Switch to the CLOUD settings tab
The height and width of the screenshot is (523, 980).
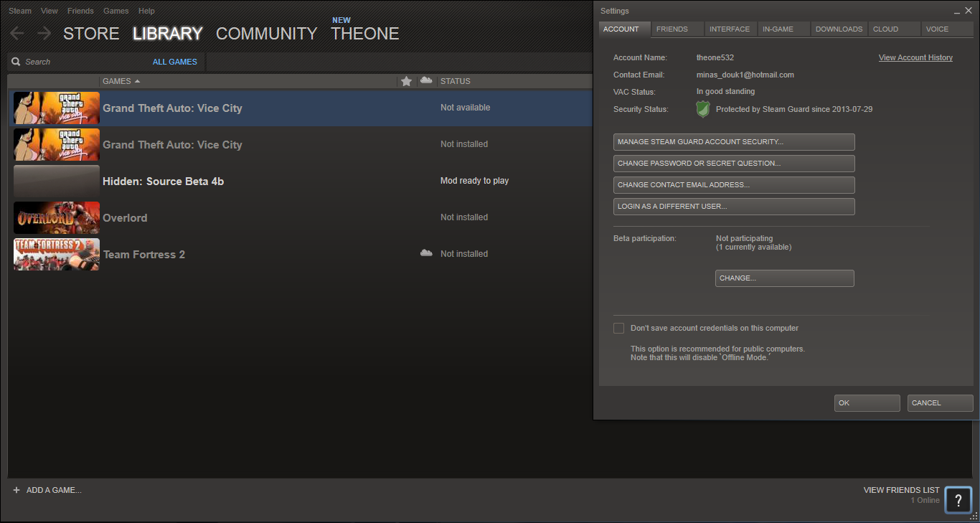[894, 29]
